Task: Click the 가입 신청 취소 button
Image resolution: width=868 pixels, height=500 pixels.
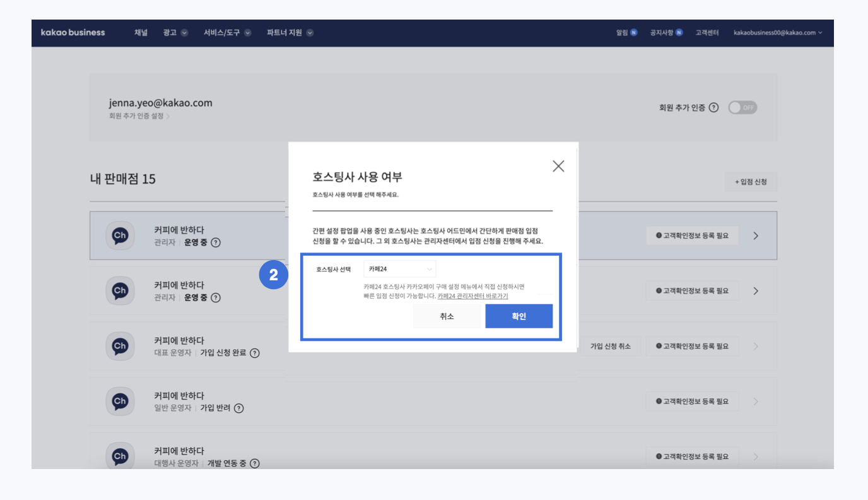Action: (x=610, y=346)
